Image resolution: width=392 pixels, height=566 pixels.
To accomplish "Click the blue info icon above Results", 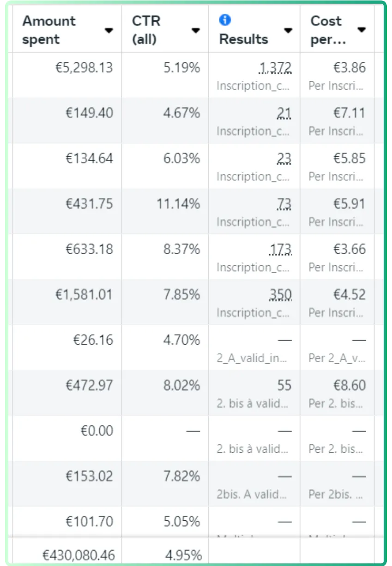I will [x=225, y=20].
